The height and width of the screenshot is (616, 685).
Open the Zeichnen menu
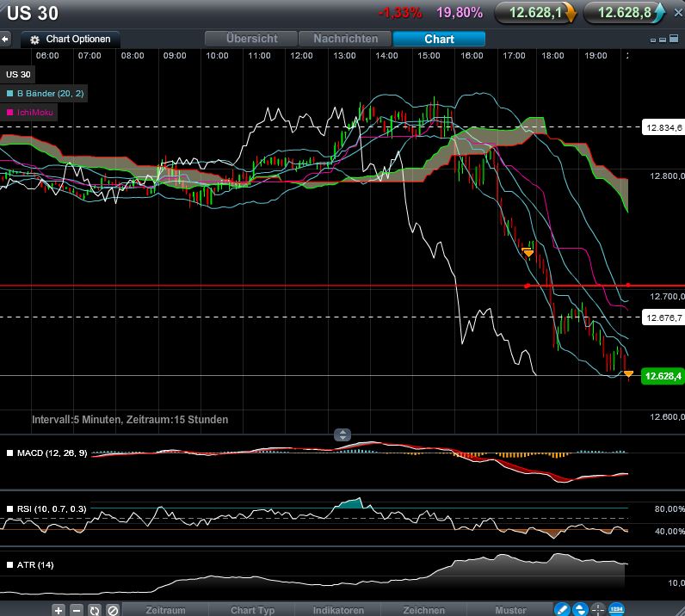423,610
